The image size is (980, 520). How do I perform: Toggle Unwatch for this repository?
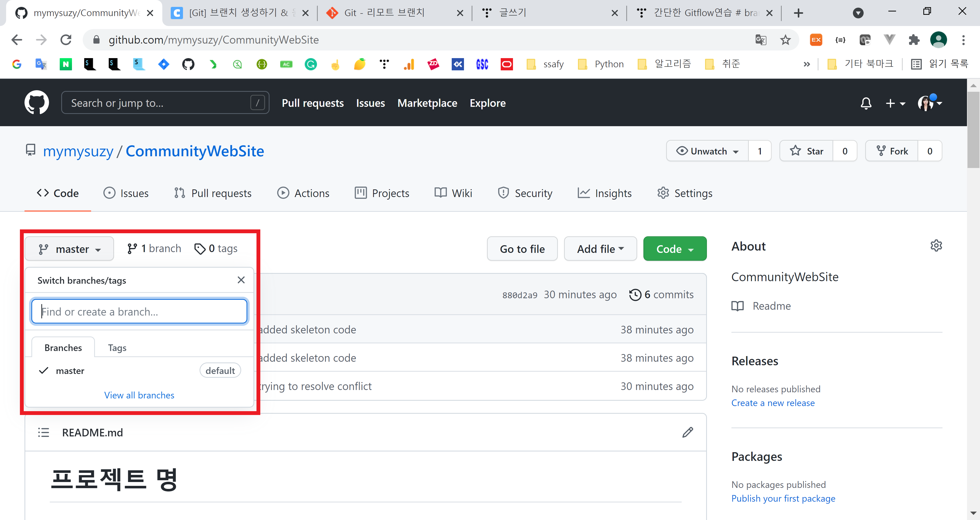[707, 151]
